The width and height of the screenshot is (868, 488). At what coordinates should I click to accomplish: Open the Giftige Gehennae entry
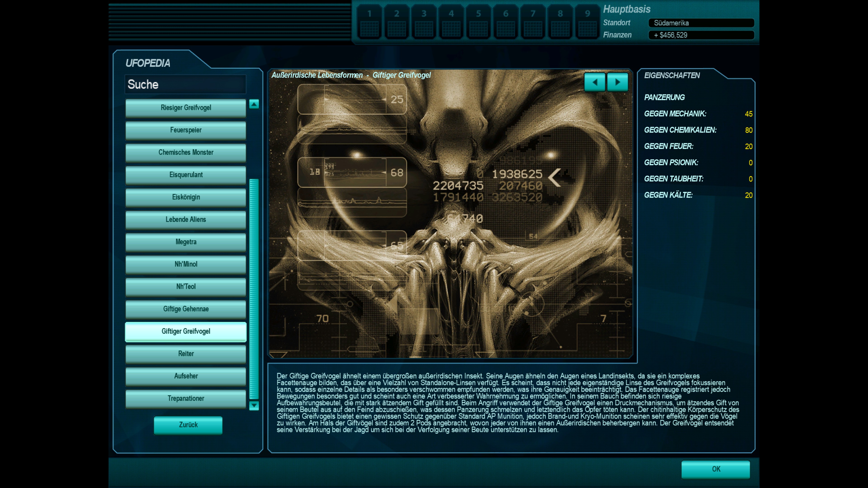pos(186,309)
